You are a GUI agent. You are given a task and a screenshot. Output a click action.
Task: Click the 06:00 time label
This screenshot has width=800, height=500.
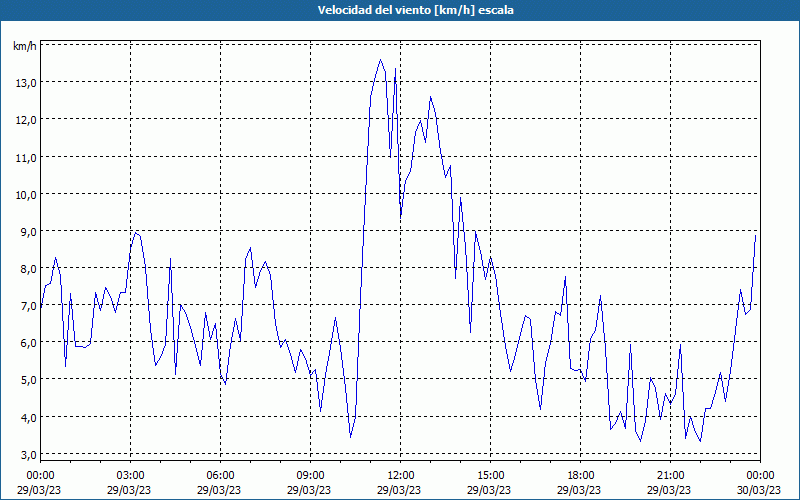click(x=220, y=476)
